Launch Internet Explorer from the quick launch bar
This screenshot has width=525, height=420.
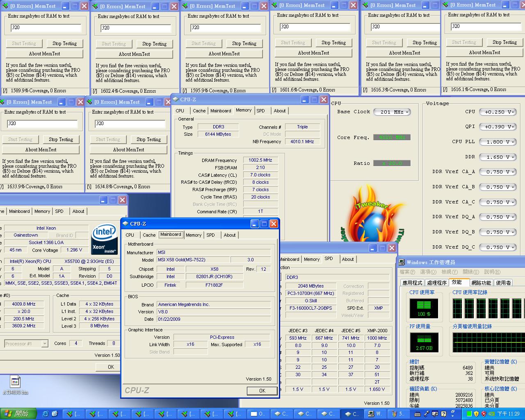click(46, 414)
